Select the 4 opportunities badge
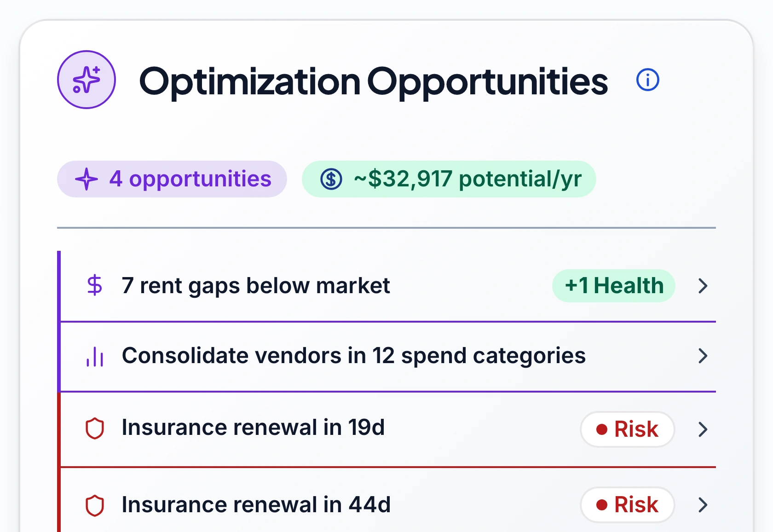The height and width of the screenshot is (532, 773). (x=172, y=179)
